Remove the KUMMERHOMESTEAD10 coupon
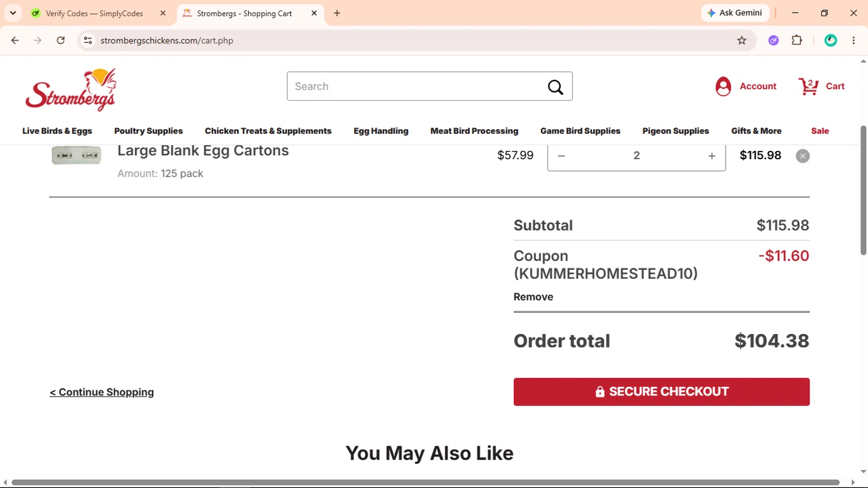Viewport: 868px width, 488px height. tap(534, 297)
